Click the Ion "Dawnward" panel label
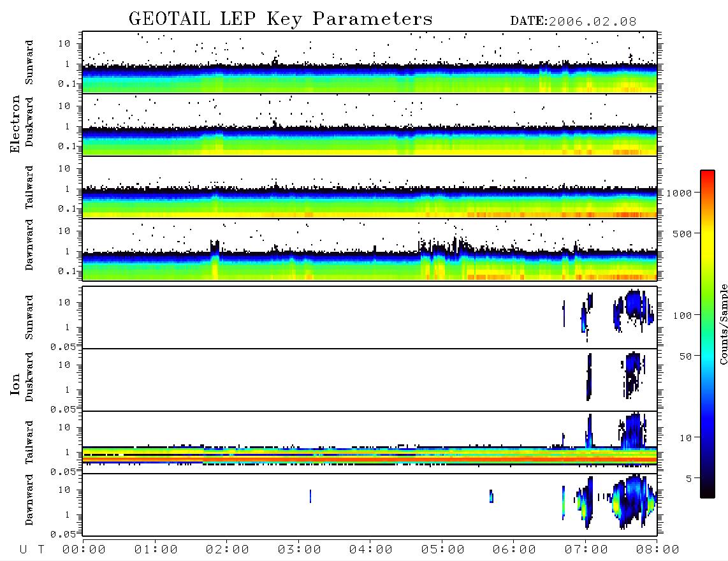728x561 pixels. (29, 500)
